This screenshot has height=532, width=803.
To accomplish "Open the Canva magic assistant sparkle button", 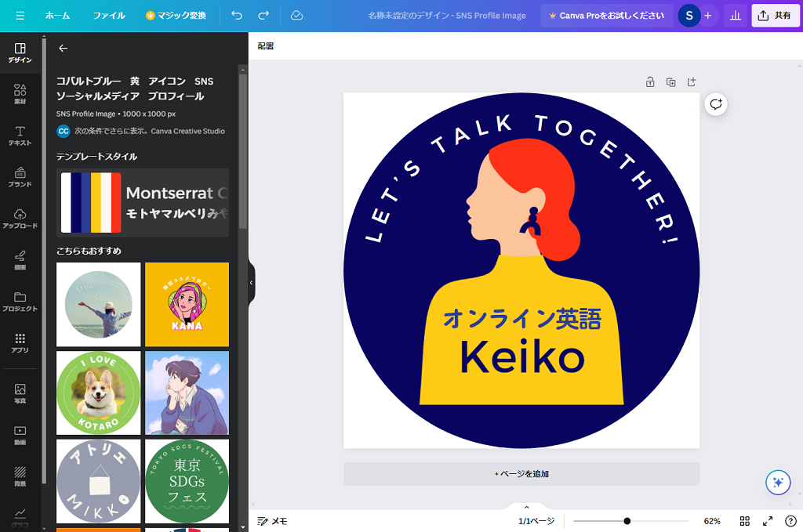I will (778, 483).
